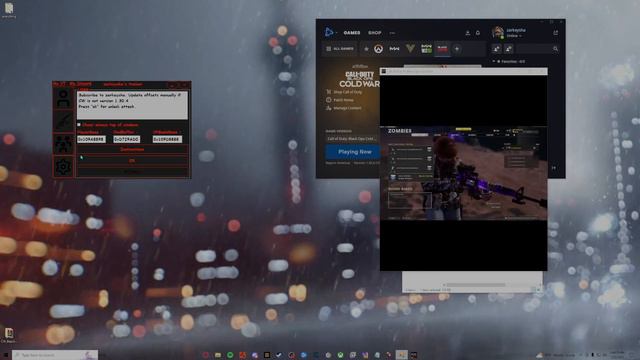Expand the Game Version dropdown
Image resolution: width=640 pixels, height=360 pixels.
coord(352,139)
